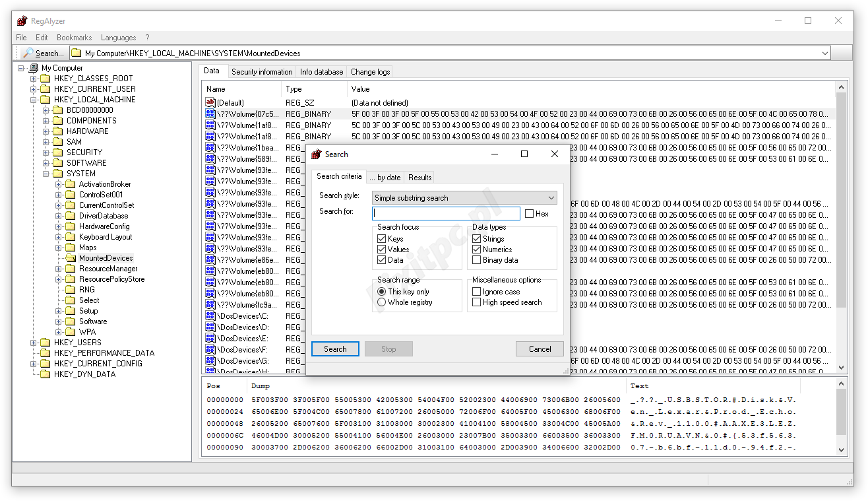Image resolution: width=868 pixels, height=501 pixels.
Task: Click the \DosDevices\C: binary value icon
Action: pyautogui.click(x=210, y=316)
